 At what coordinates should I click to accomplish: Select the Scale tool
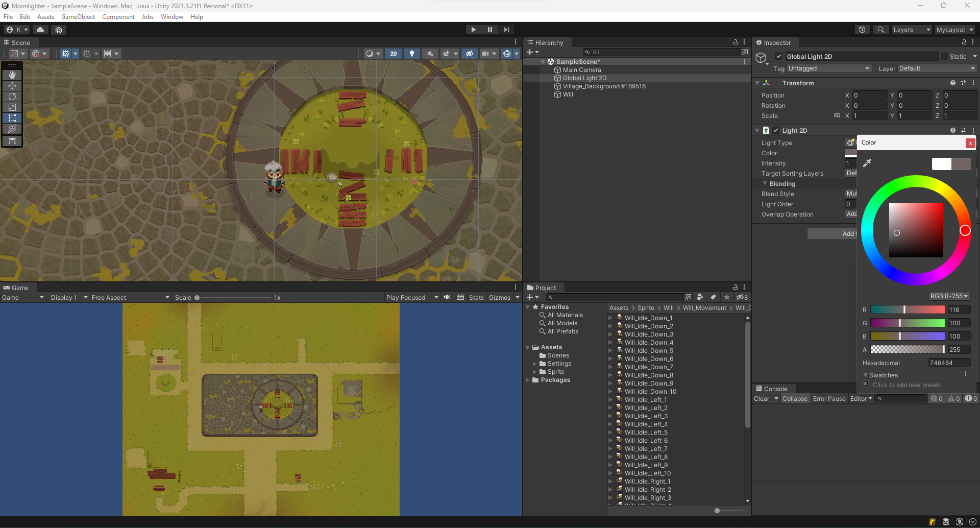click(x=12, y=107)
